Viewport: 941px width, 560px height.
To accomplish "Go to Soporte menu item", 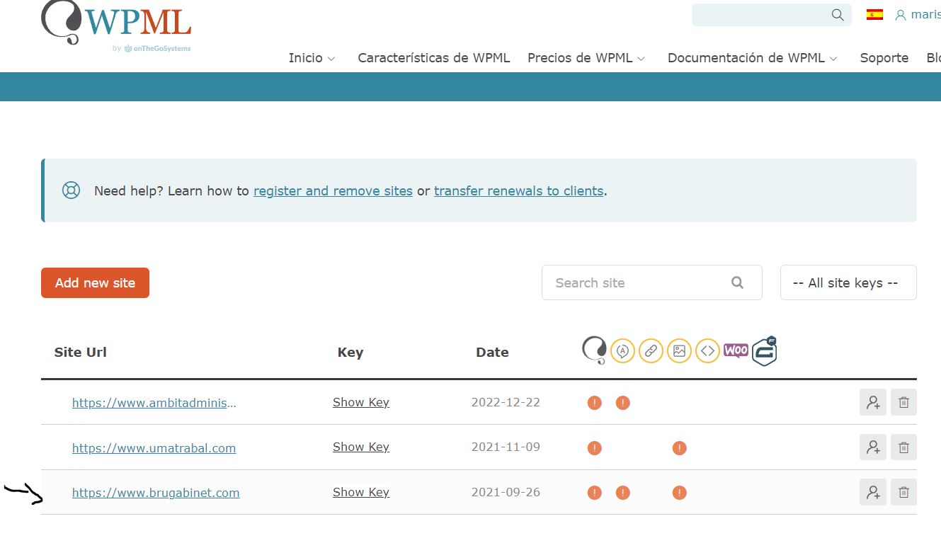I will coord(884,58).
